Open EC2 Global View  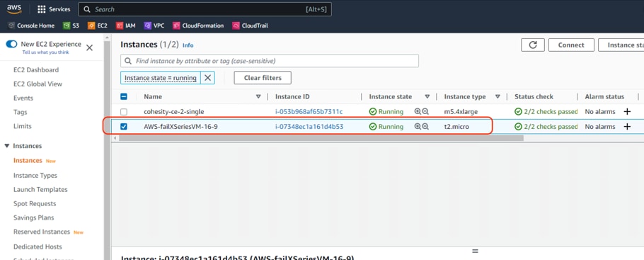point(38,84)
